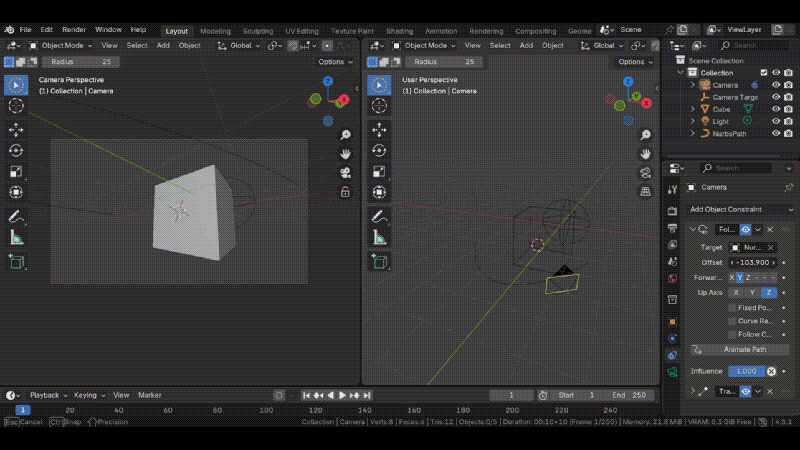Select the Rotate tool in right viewport

[x=379, y=151]
